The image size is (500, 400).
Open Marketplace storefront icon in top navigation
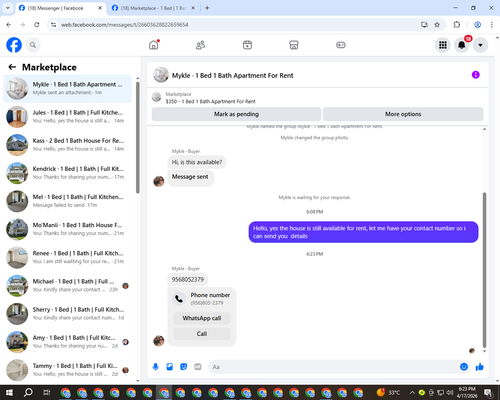(x=294, y=45)
